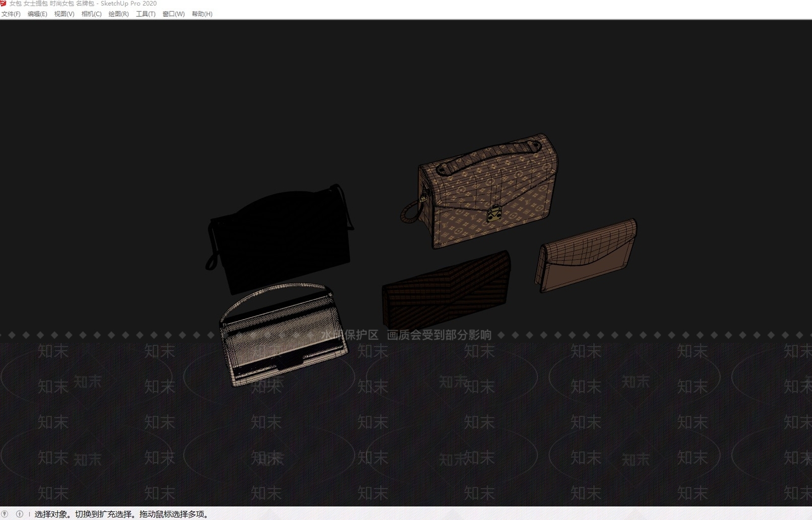Viewport: 812px width, 520px height.
Task: Click the geo-location icon in the status bar
Action: pyautogui.click(x=5, y=514)
